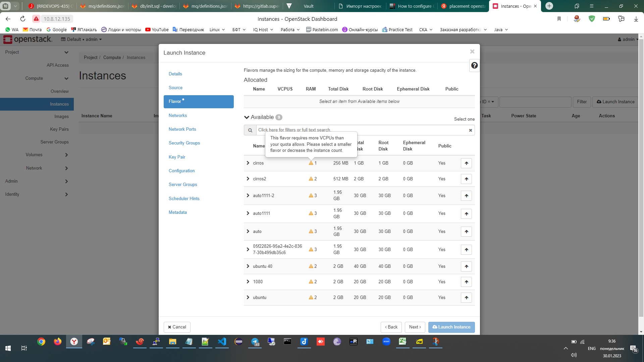Clear the flavor search filter X

coord(470,130)
